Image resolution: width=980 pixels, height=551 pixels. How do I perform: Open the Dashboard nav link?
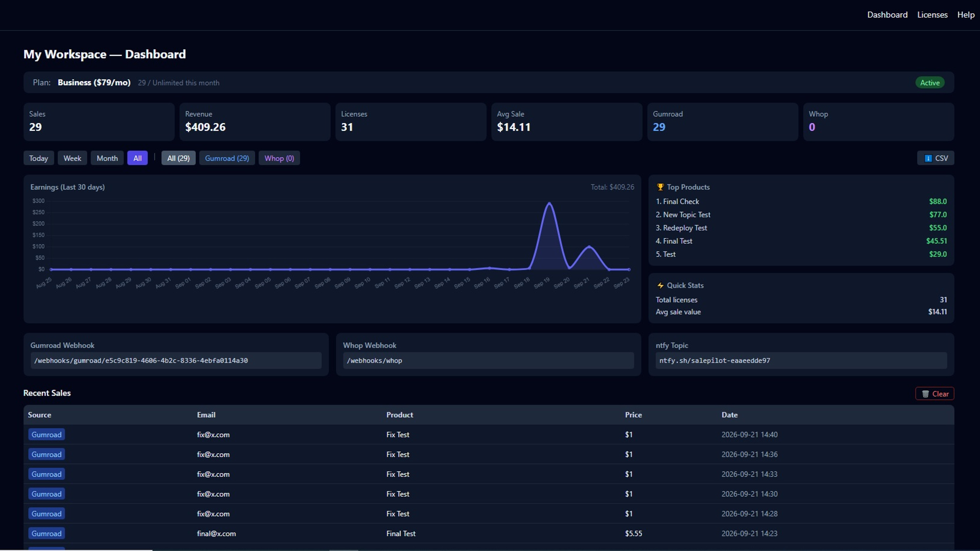887,15
